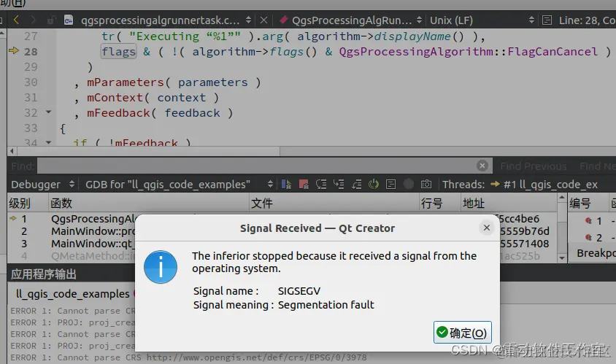Close the Signal Received dialog

point(486,228)
